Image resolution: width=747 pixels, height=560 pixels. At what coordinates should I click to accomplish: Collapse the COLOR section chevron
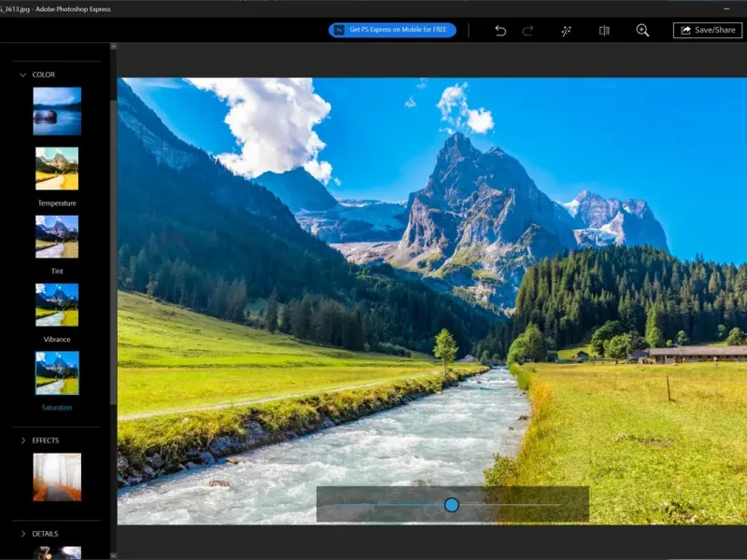tap(22, 75)
